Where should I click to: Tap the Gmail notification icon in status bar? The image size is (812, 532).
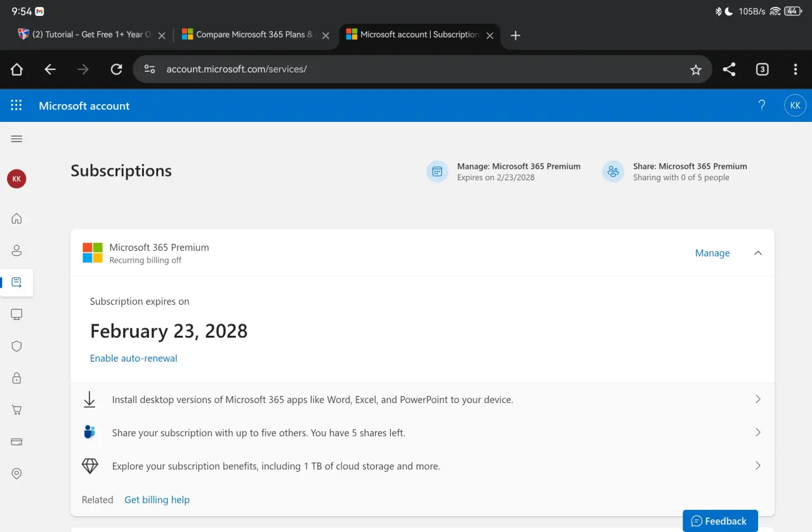tap(40, 11)
